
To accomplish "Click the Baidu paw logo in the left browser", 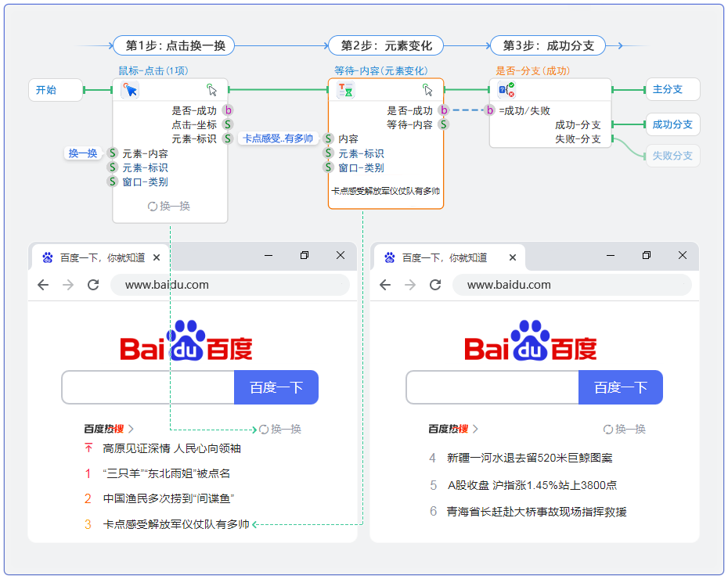I will 186,340.
